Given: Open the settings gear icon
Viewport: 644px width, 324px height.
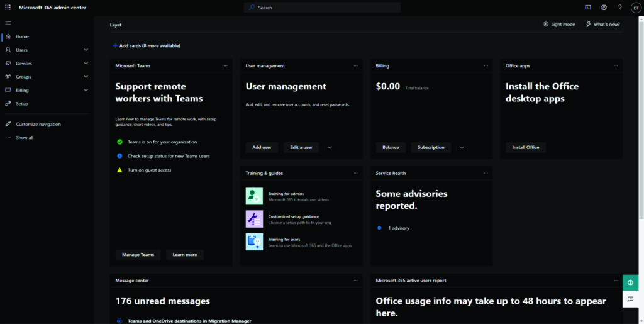Looking at the screenshot, I should click(604, 8).
